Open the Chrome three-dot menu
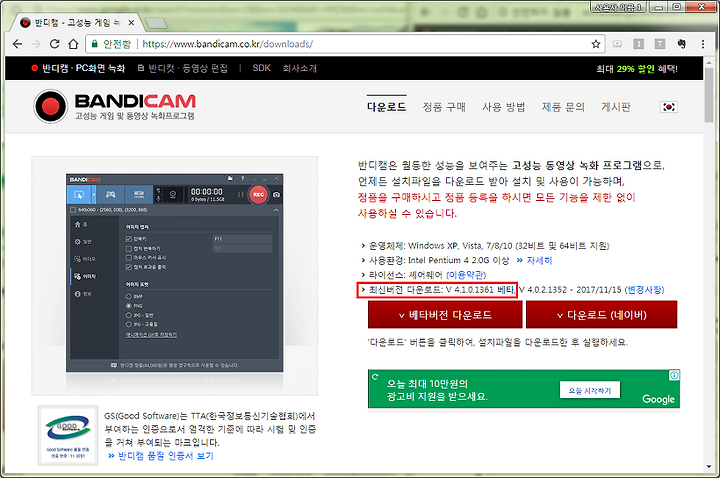Viewport: 720px width, 478px height. pyautogui.click(x=703, y=44)
